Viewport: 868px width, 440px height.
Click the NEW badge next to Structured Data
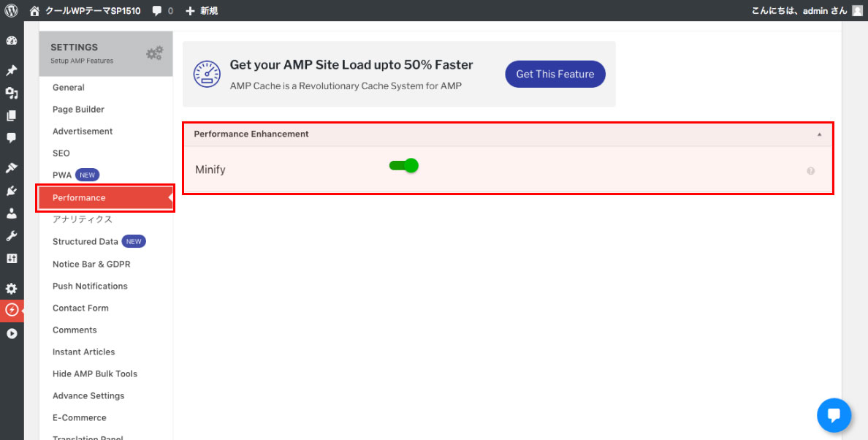point(134,241)
